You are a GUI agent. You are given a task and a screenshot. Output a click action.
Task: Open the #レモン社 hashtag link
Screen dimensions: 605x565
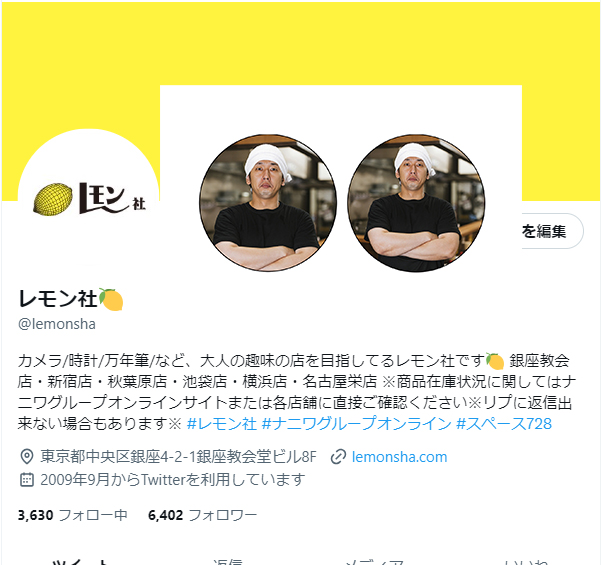221,424
